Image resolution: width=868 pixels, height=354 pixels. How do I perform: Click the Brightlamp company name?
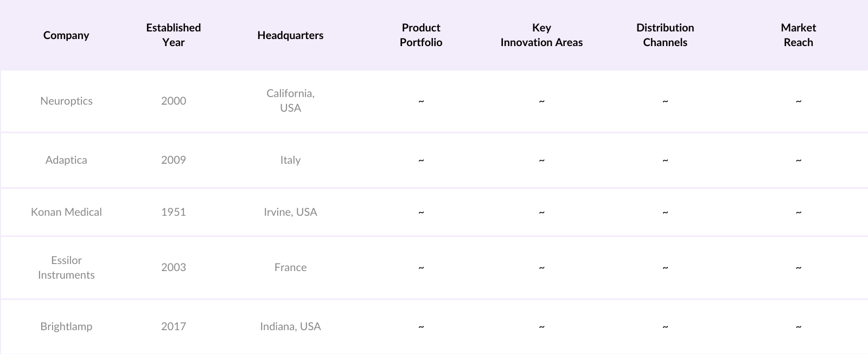click(66, 326)
